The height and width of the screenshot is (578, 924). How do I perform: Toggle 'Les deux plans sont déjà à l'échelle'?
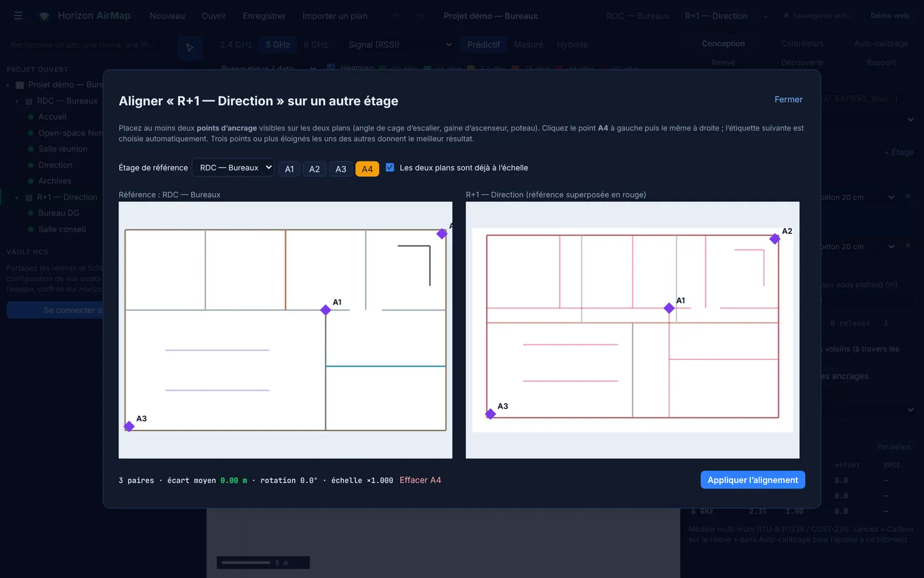coord(390,167)
